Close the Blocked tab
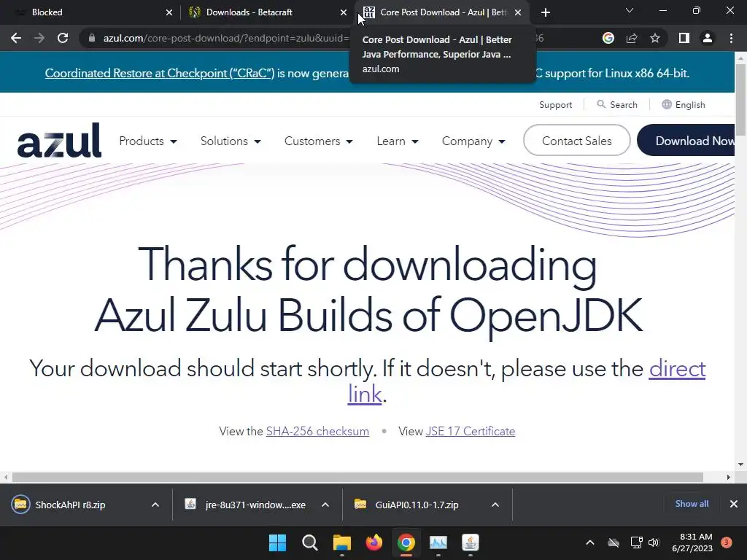747x560 pixels. click(x=169, y=12)
